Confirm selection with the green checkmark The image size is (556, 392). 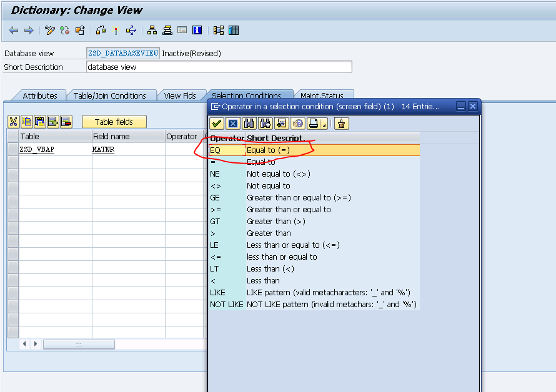click(216, 123)
